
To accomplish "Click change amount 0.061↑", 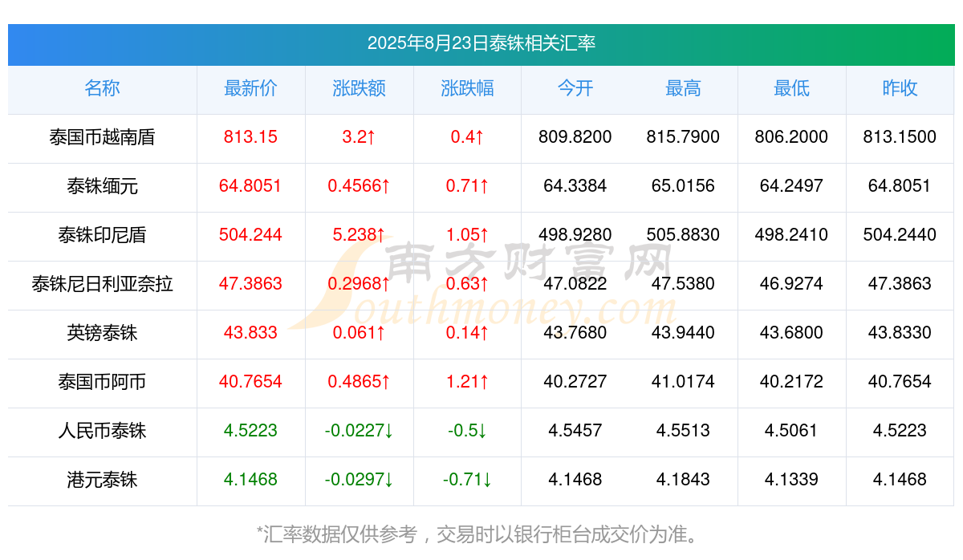I will click(359, 333).
